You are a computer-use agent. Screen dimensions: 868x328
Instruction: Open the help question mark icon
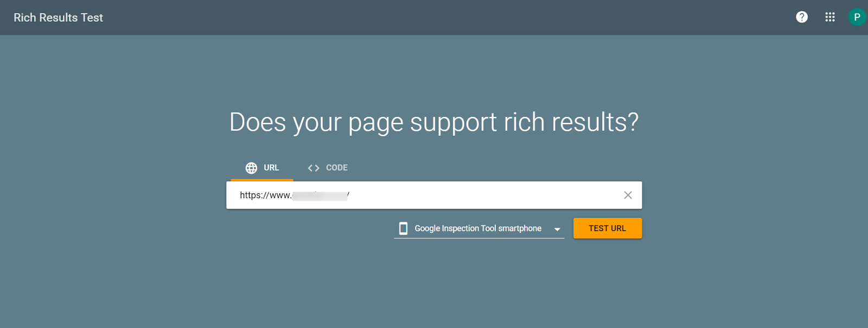802,17
